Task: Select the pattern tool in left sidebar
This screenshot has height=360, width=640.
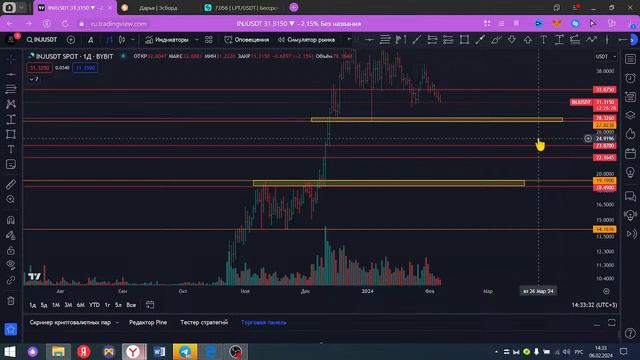Action: point(11,104)
